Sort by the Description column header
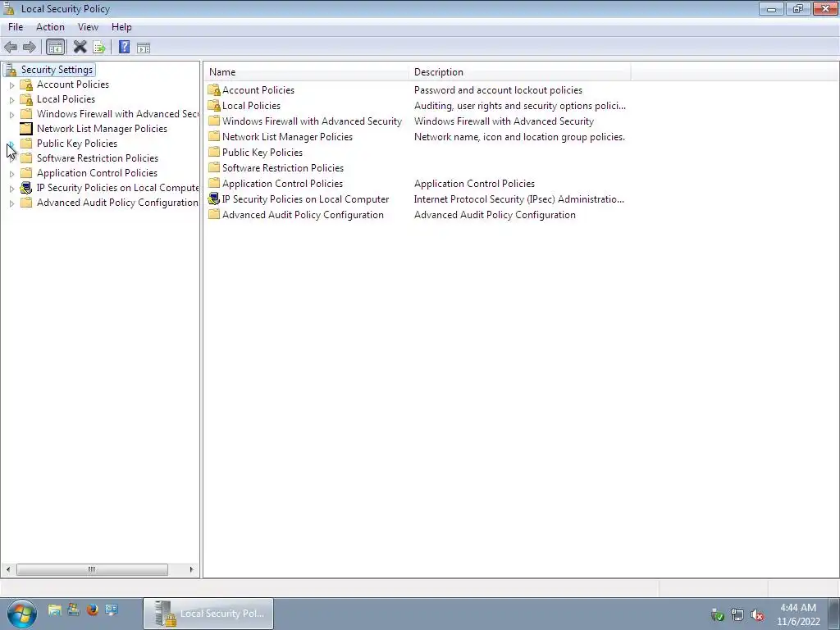The width and height of the screenshot is (840, 630). click(x=519, y=72)
